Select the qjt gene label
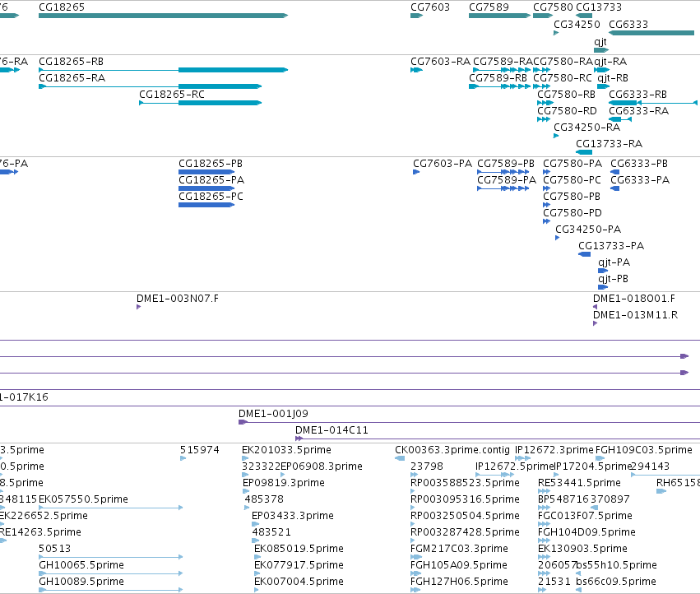 (x=600, y=42)
